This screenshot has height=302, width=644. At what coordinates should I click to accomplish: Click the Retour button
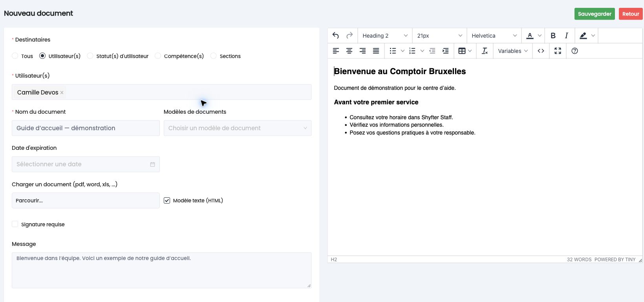631,14
